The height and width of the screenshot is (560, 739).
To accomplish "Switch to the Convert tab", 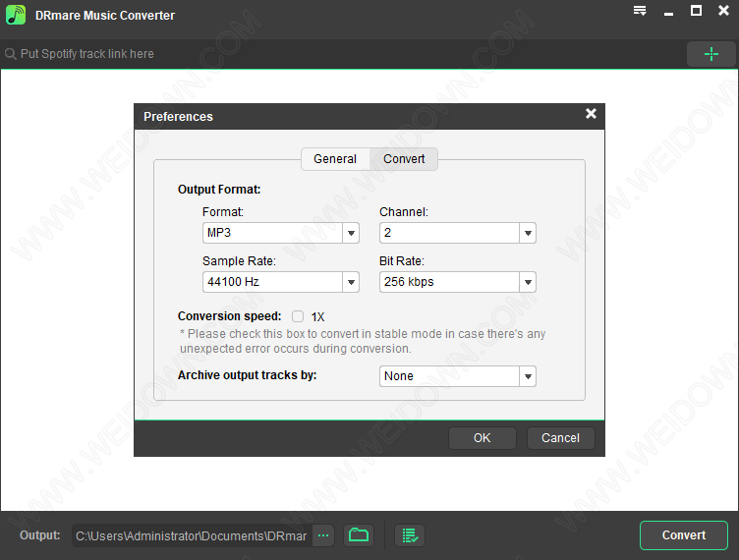I will pyautogui.click(x=404, y=159).
